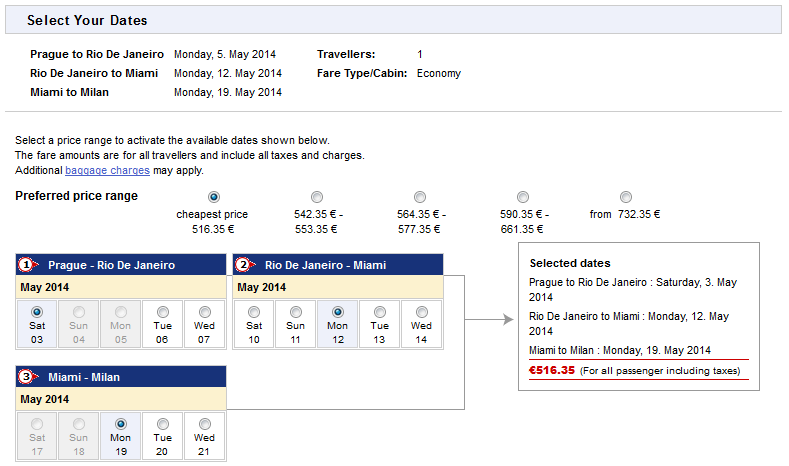Select Wed 07 for Prague - Rio De Janeiro
Image resolution: width=789 pixels, height=466 pixels.
(x=204, y=312)
